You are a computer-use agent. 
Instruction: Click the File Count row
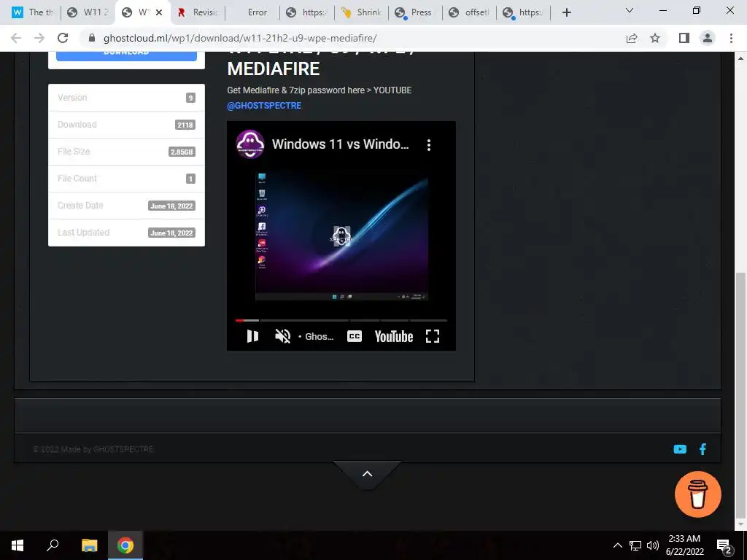126,179
